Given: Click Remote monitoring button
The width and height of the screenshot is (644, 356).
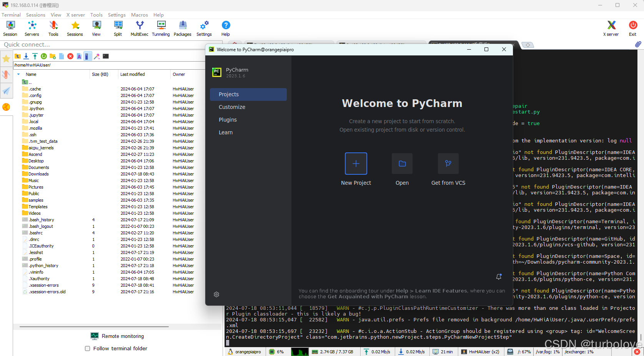Looking at the screenshot, I should click(117, 336).
